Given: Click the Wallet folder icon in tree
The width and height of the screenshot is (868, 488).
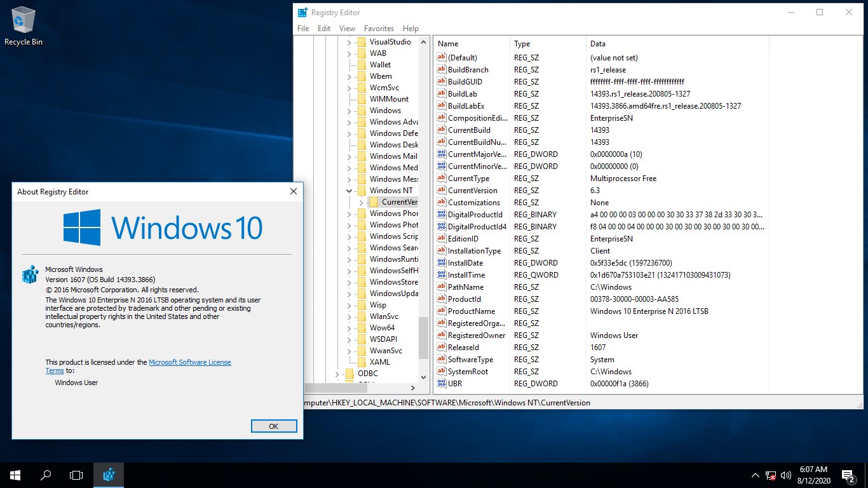Looking at the screenshot, I should [362, 65].
